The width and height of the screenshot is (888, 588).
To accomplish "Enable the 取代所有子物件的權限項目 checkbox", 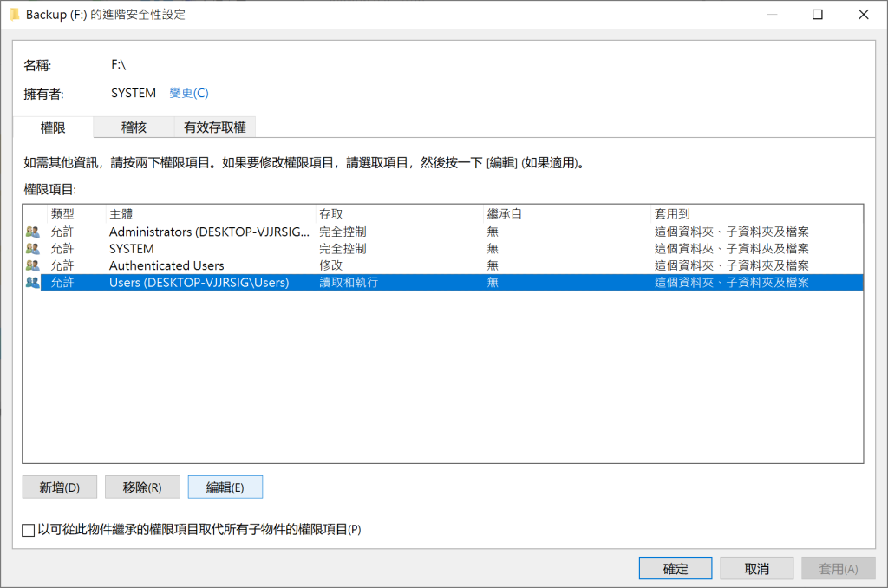I will [x=29, y=529].
